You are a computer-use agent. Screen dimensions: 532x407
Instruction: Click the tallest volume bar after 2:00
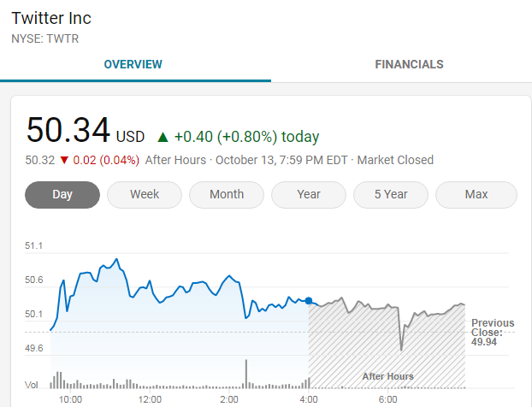coord(246,374)
